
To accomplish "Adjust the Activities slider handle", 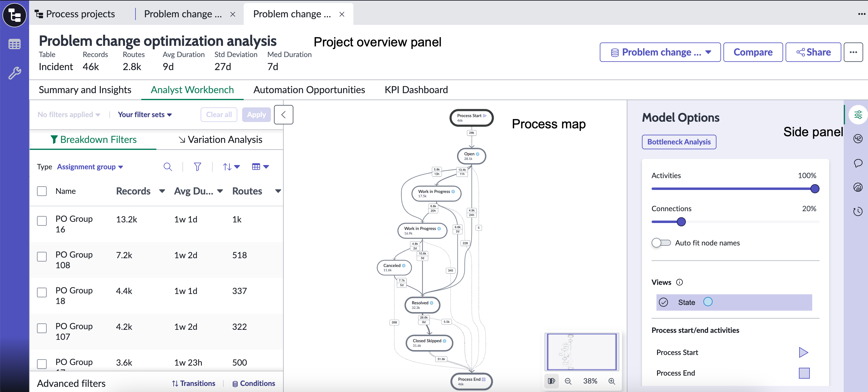I will pyautogui.click(x=815, y=189).
